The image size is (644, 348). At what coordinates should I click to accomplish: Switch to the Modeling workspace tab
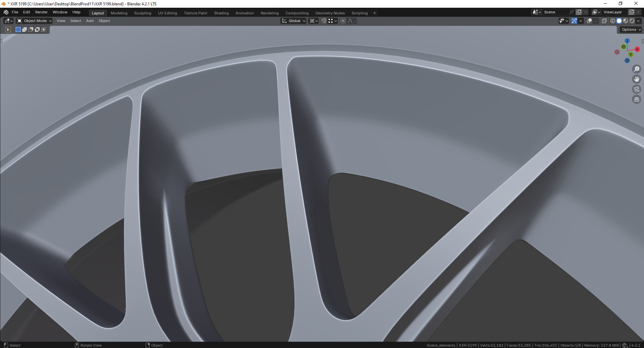click(119, 13)
